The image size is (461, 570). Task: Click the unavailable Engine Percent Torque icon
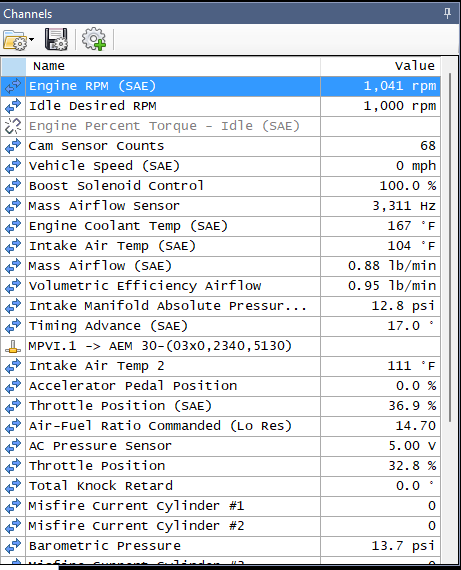(13, 126)
